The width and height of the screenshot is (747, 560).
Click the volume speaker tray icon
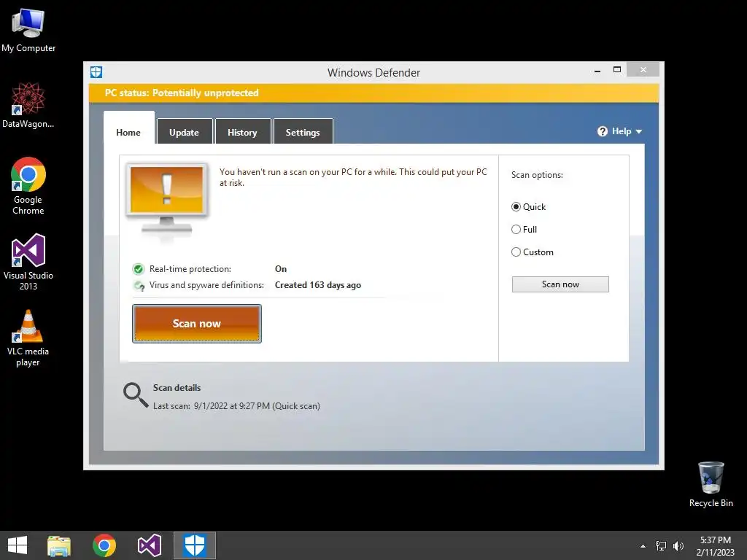[x=678, y=546]
